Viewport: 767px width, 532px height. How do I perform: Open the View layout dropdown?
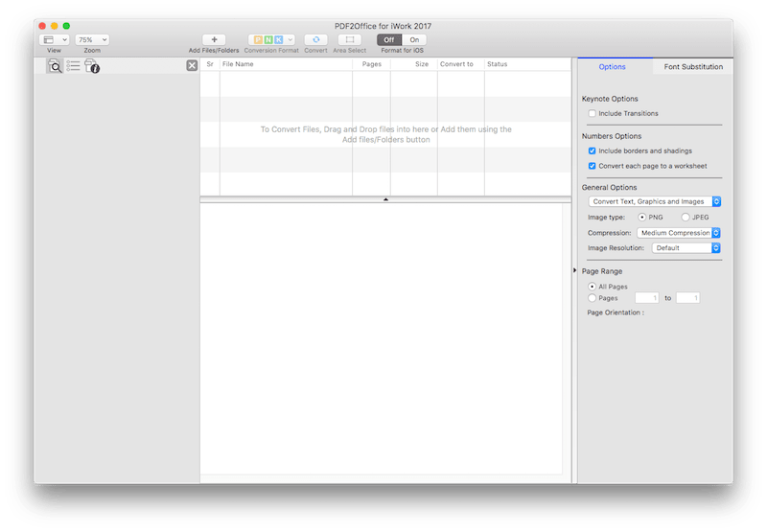click(x=54, y=39)
